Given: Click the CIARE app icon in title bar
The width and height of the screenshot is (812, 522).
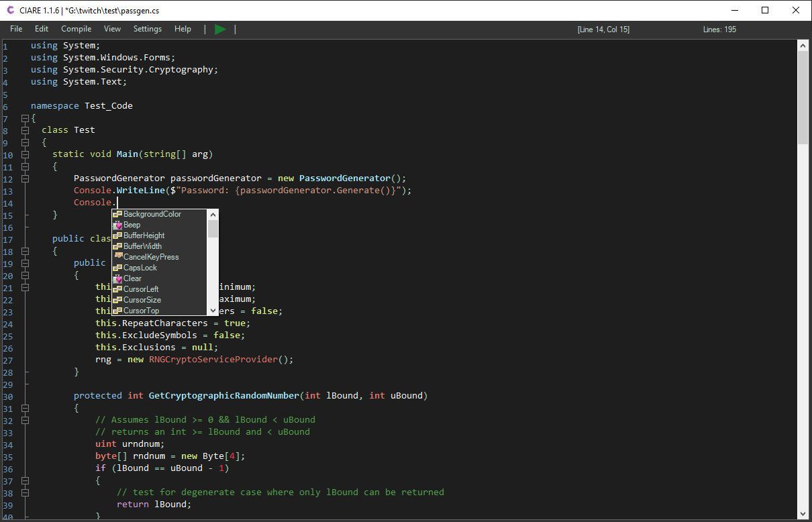Looking at the screenshot, I should click(10, 10).
